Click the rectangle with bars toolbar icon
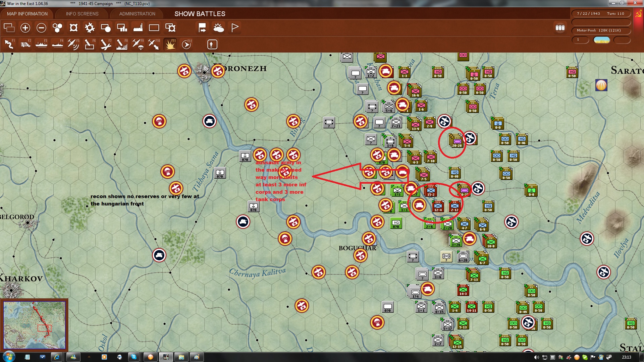This screenshot has width=644, height=362. click(x=122, y=27)
